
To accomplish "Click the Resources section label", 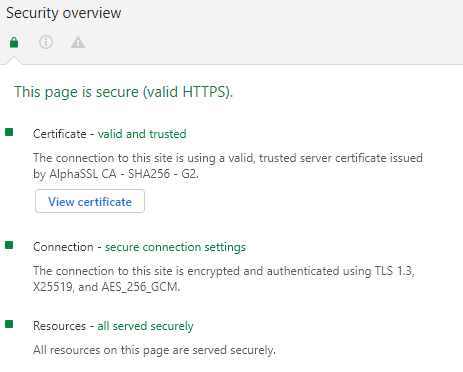I will pos(60,326).
